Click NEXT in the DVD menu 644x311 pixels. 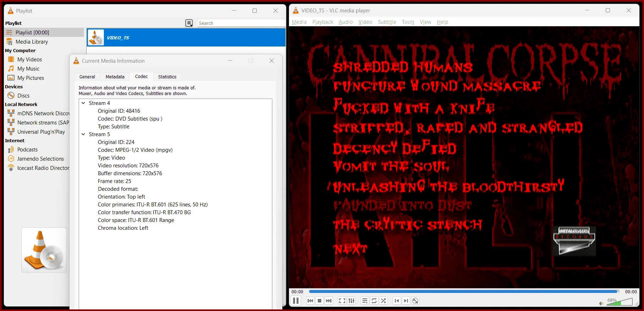350,249
